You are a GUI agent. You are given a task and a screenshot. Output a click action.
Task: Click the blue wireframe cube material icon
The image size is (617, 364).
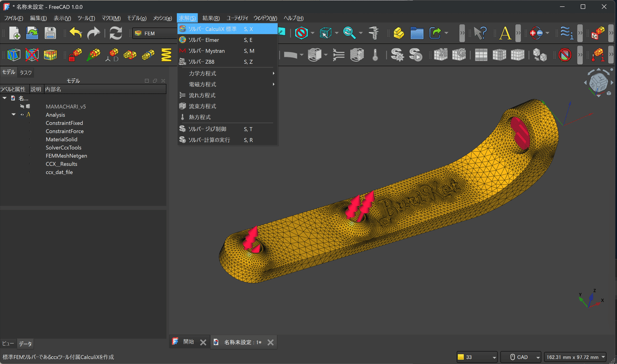[x=14, y=54]
